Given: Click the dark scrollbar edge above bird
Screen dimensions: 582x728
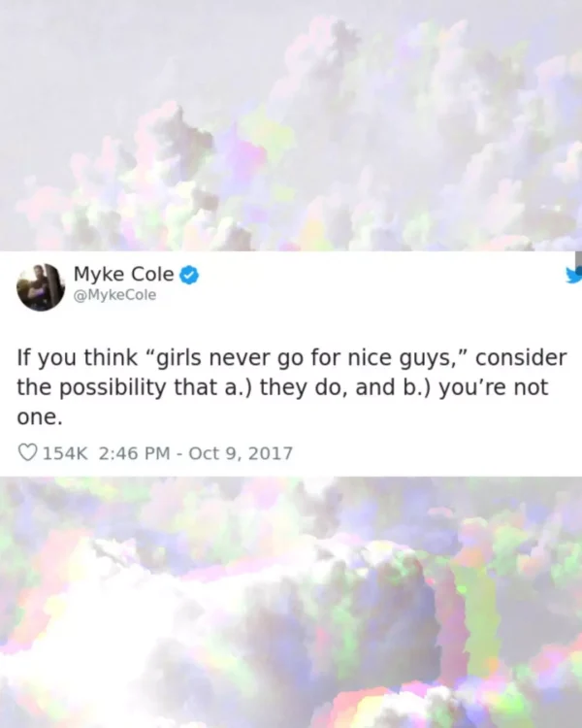Looking at the screenshot, I should pos(578,259).
